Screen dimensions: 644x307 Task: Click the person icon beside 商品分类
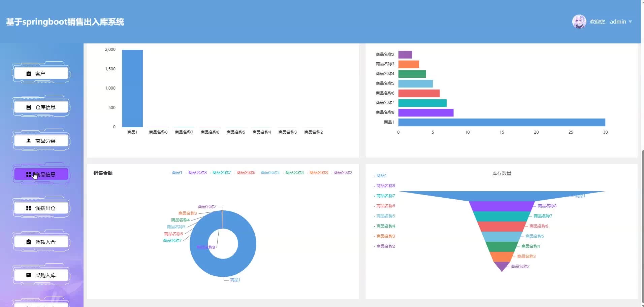point(29,141)
